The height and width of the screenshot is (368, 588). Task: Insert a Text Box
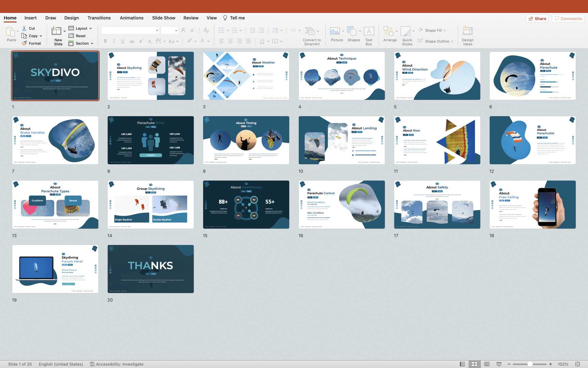pos(369,32)
